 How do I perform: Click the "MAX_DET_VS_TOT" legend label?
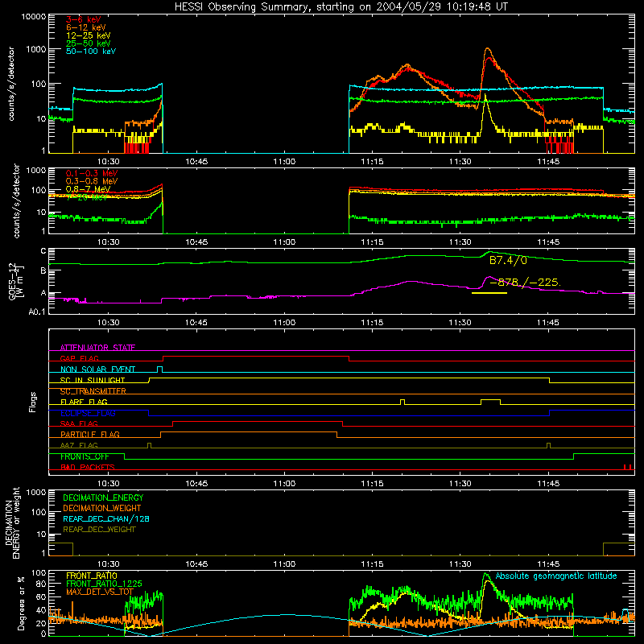[x=100, y=592]
